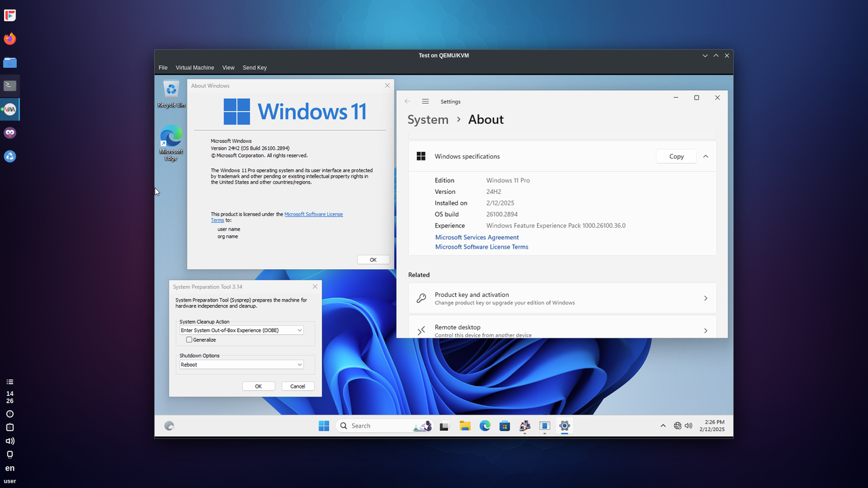Open license terms link in About Windows
The height and width of the screenshot is (488, 868).
point(313,214)
